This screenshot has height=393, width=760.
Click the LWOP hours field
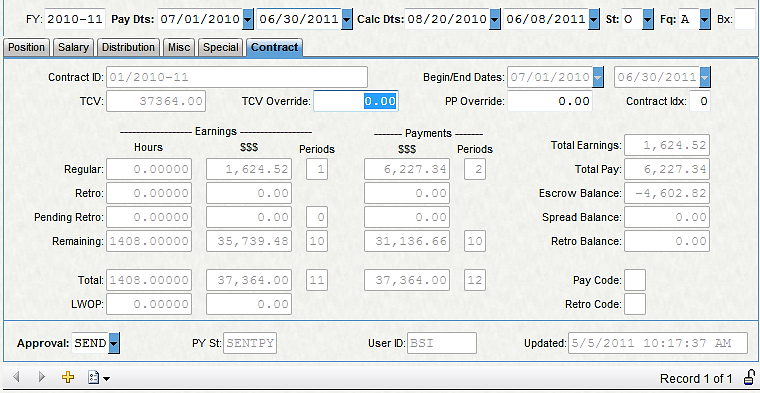pyautogui.click(x=149, y=304)
